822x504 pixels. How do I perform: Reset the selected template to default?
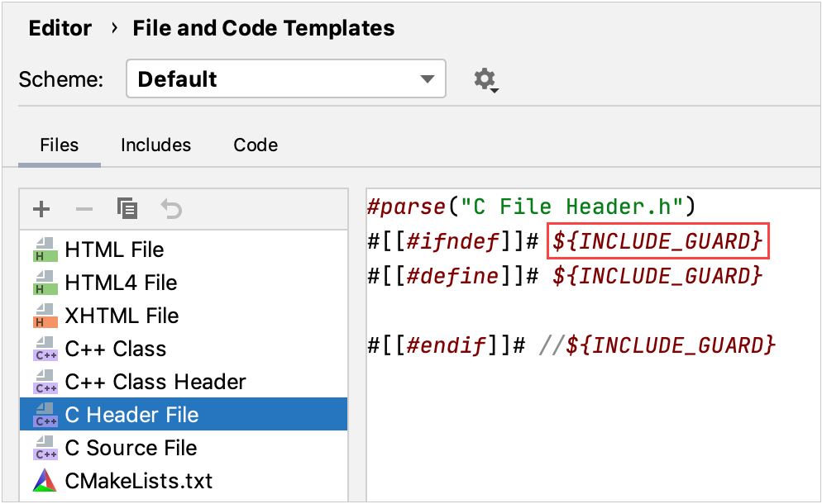coord(171,208)
